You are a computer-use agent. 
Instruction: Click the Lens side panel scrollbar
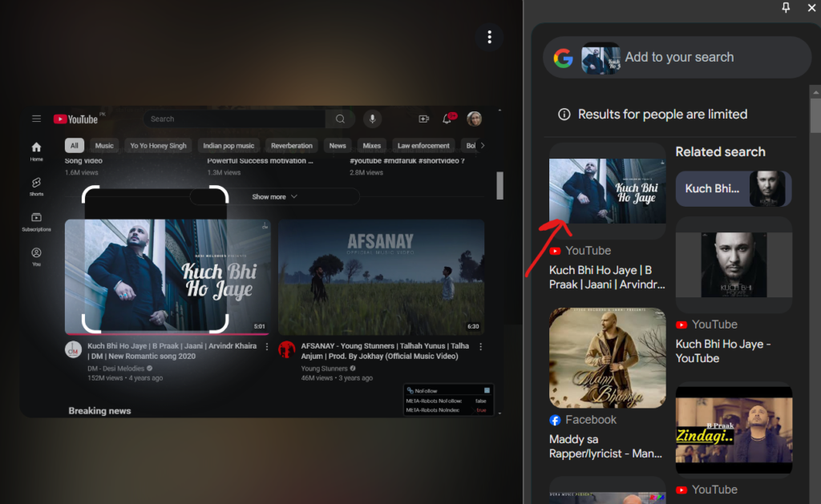[815, 115]
